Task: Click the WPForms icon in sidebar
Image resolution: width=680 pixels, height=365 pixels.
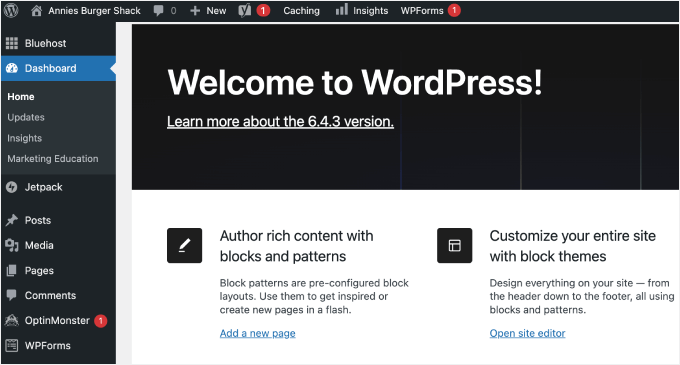Action: pos(12,345)
